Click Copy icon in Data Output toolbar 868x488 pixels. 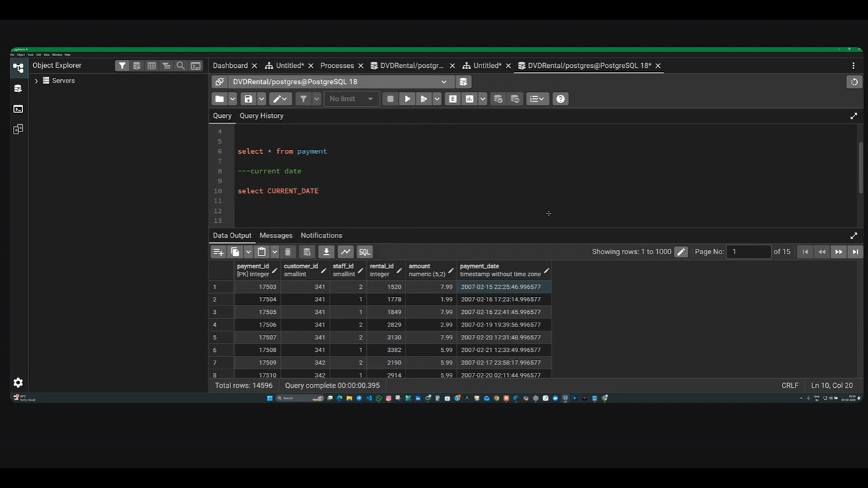pyautogui.click(x=235, y=252)
